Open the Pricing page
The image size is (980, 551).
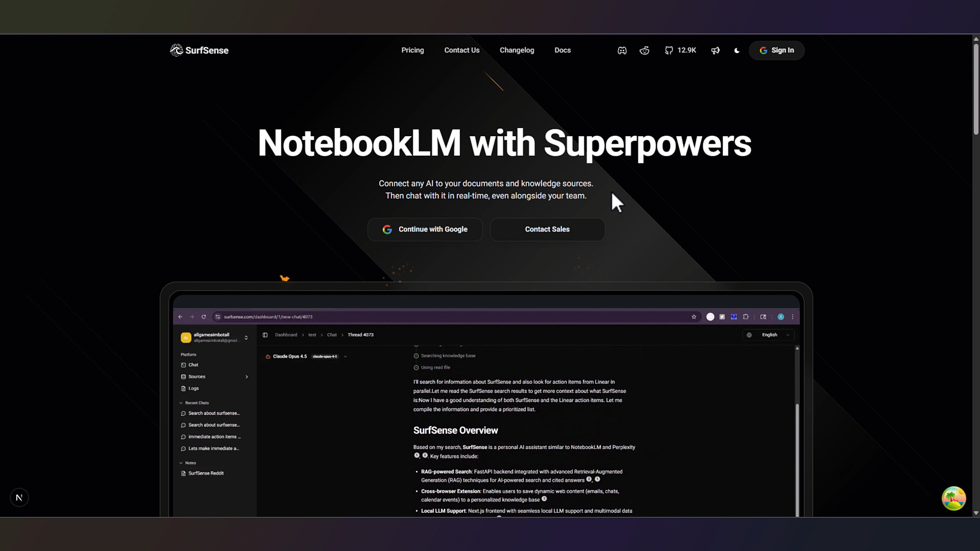coord(412,50)
